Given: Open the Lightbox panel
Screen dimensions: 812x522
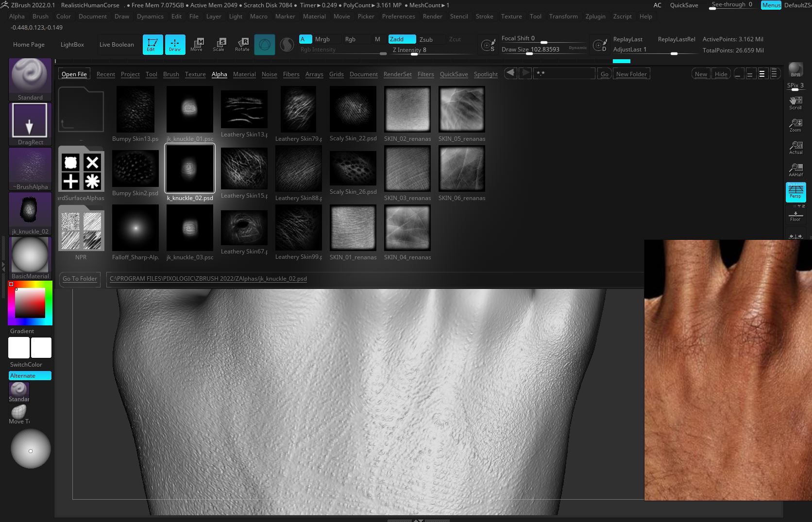Looking at the screenshot, I should click(x=72, y=44).
